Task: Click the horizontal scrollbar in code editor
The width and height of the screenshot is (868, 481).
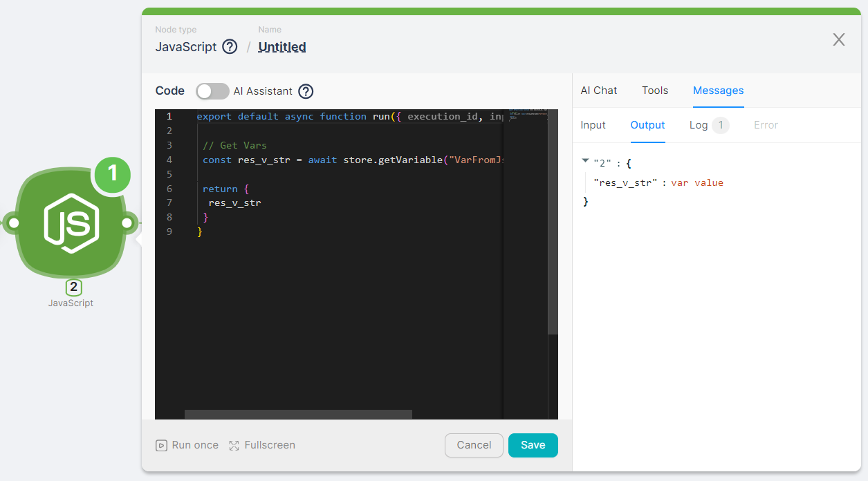Action: pyautogui.click(x=298, y=415)
